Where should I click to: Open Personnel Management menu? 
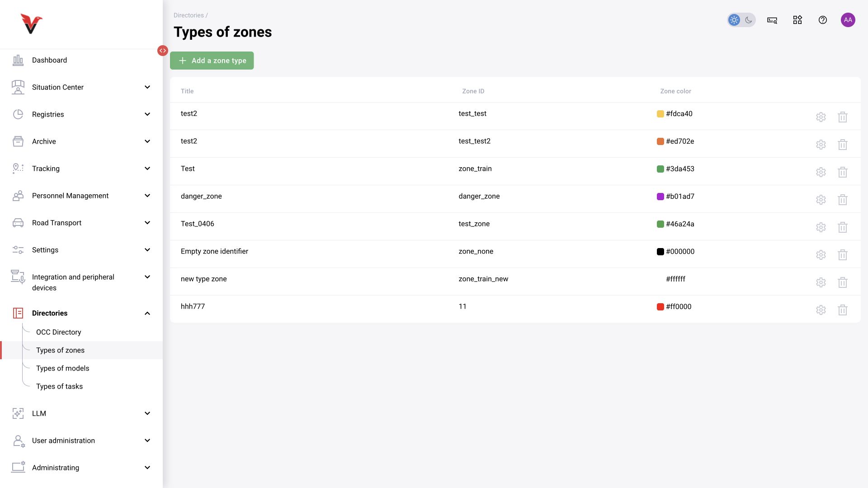pos(81,196)
